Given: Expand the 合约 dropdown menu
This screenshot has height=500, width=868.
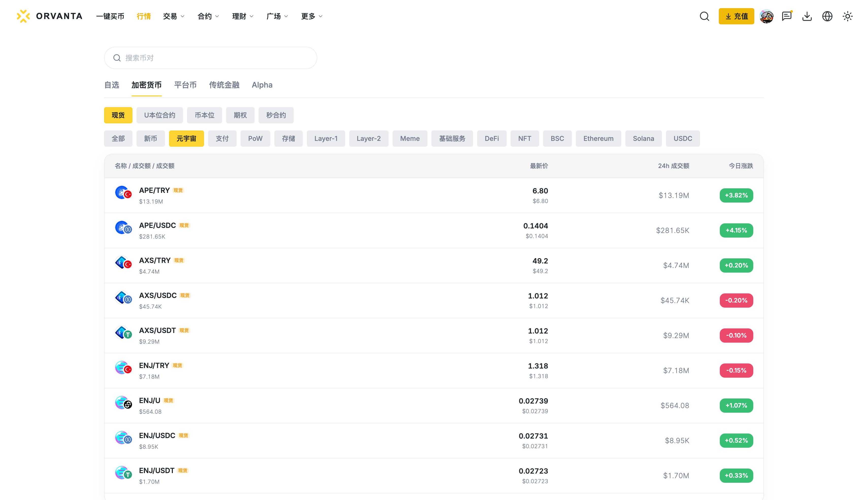Looking at the screenshot, I should click(208, 16).
